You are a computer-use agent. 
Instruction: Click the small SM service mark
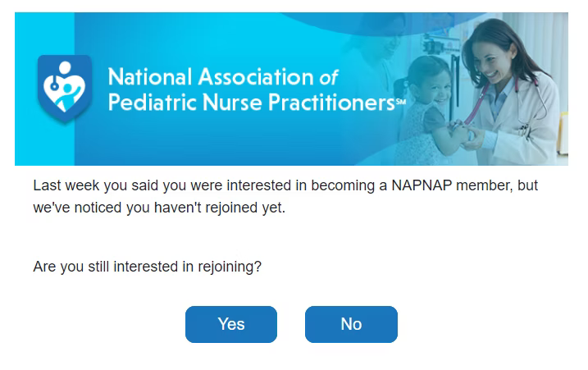pyautogui.click(x=401, y=101)
